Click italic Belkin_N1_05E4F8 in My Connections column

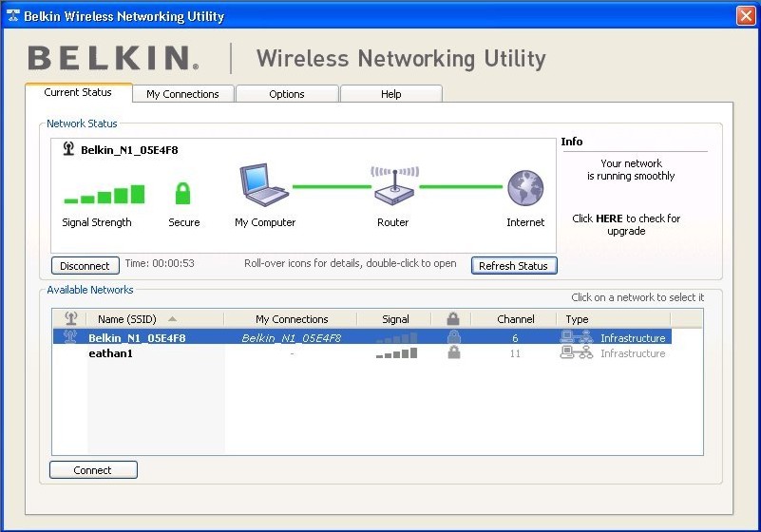point(292,338)
